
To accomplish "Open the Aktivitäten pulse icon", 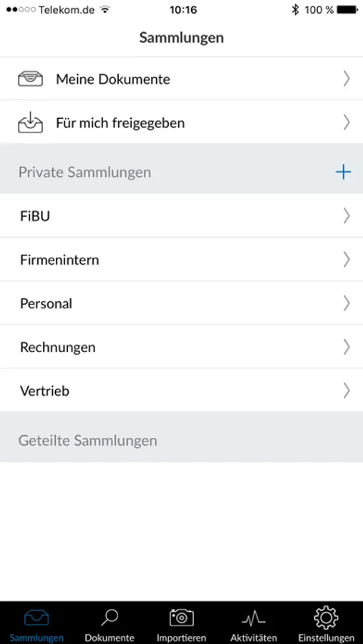I will 253,618.
